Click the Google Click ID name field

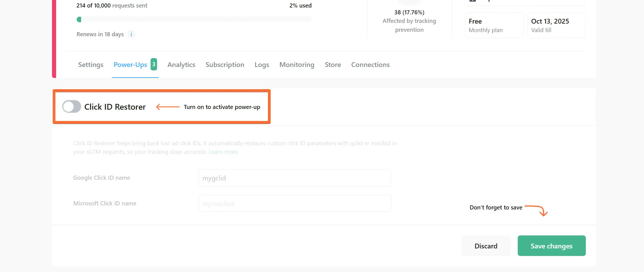(295, 178)
